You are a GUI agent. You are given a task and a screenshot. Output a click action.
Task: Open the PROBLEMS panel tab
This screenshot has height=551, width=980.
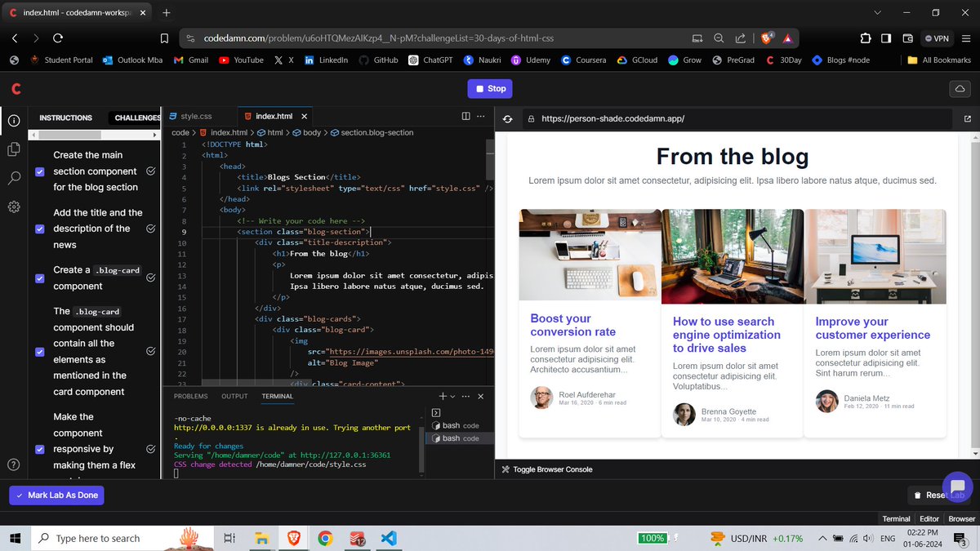click(191, 397)
